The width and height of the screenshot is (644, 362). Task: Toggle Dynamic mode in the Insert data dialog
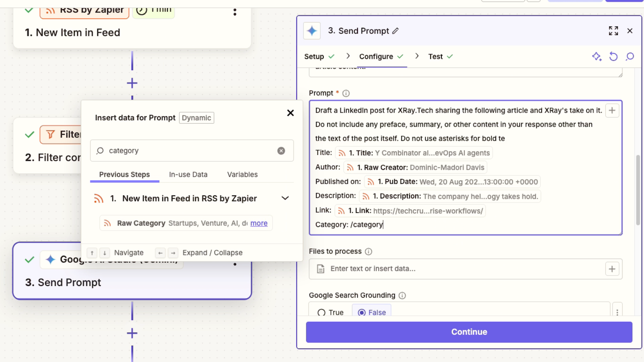pyautogui.click(x=196, y=118)
